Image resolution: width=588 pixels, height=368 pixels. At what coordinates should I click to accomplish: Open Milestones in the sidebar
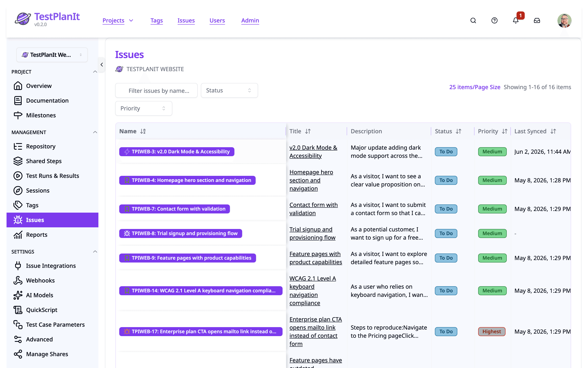52,115
